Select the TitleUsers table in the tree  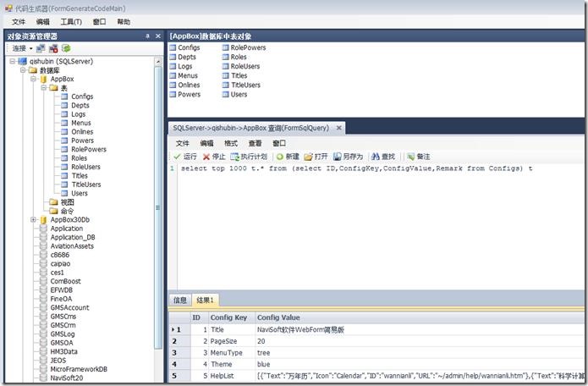[x=86, y=185]
